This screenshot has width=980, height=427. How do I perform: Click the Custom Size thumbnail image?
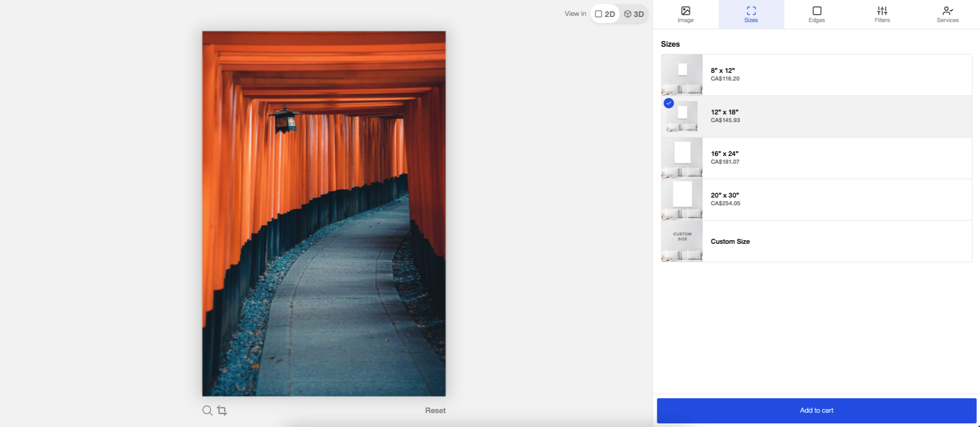682,241
